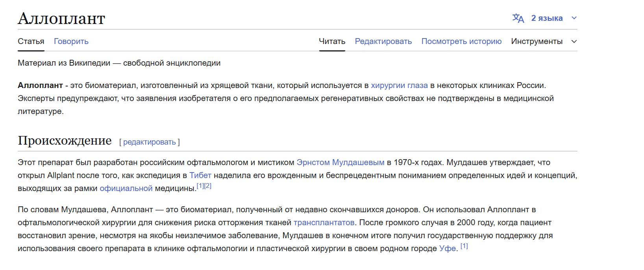Open the Редактировать tab

click(383, 41)
